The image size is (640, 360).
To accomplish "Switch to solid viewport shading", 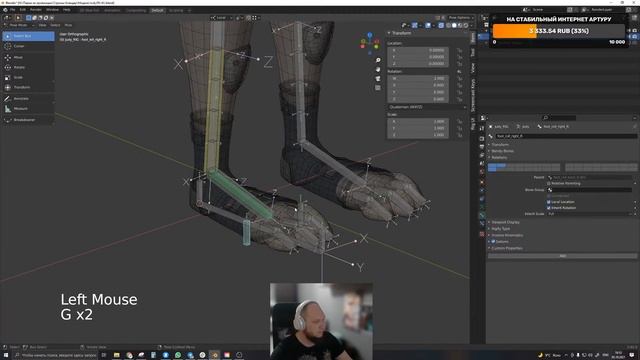I will tap(454, 25).
